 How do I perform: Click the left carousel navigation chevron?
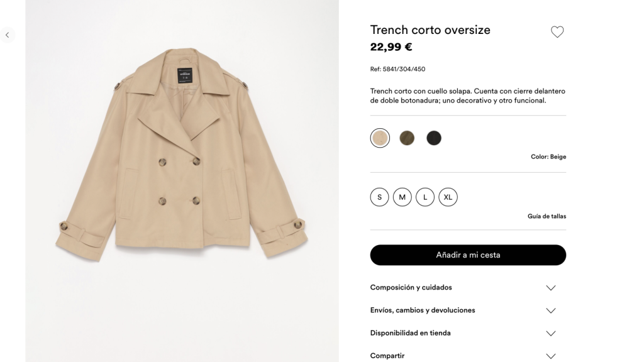pyautogui.click(x=7, y=35)
